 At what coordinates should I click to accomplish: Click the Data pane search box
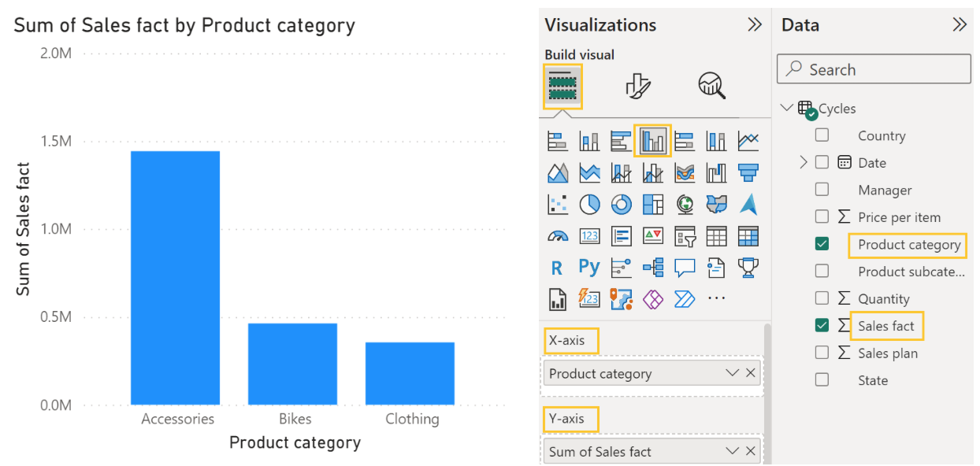874,69
